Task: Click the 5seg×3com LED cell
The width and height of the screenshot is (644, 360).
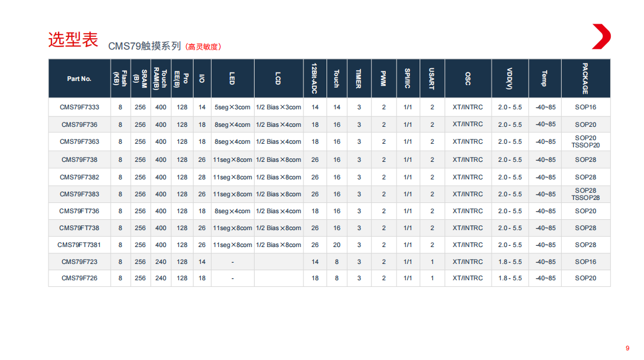Action: pyautogui.click(x=232, y=107)
